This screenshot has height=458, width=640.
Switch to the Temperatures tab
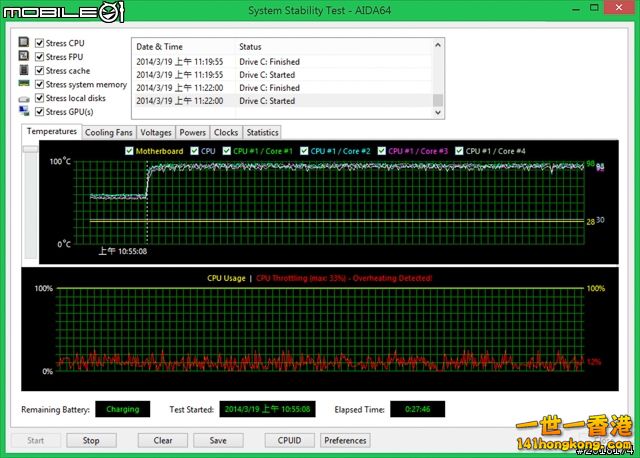click(51, 131)
